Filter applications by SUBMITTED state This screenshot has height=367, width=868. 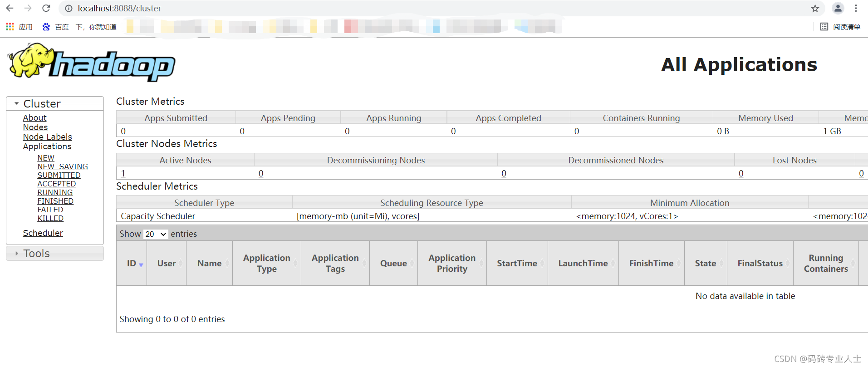(59, 175)
